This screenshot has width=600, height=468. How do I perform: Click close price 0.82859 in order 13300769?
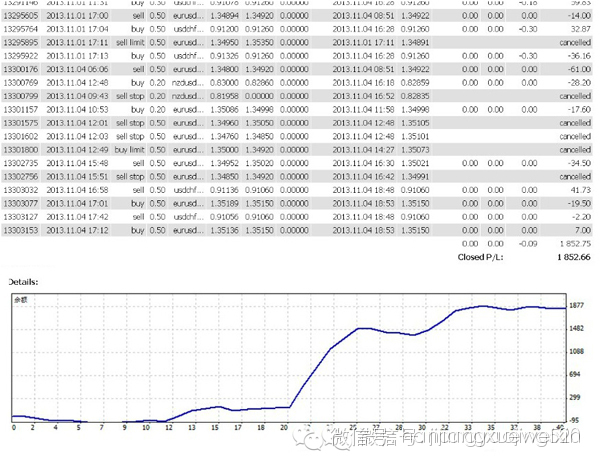[x=415, y=83]
